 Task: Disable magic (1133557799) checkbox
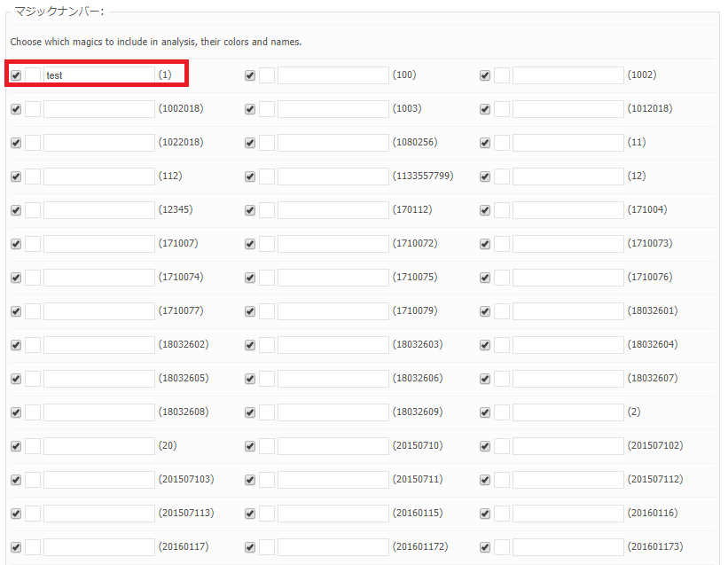pyautogui.click(x=250, y=177)
